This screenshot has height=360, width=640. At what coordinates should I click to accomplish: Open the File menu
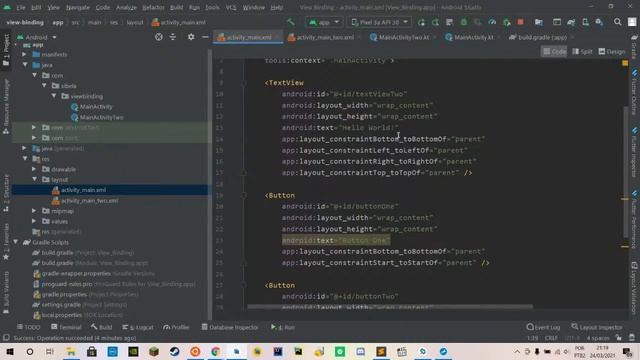click(20, 7)
